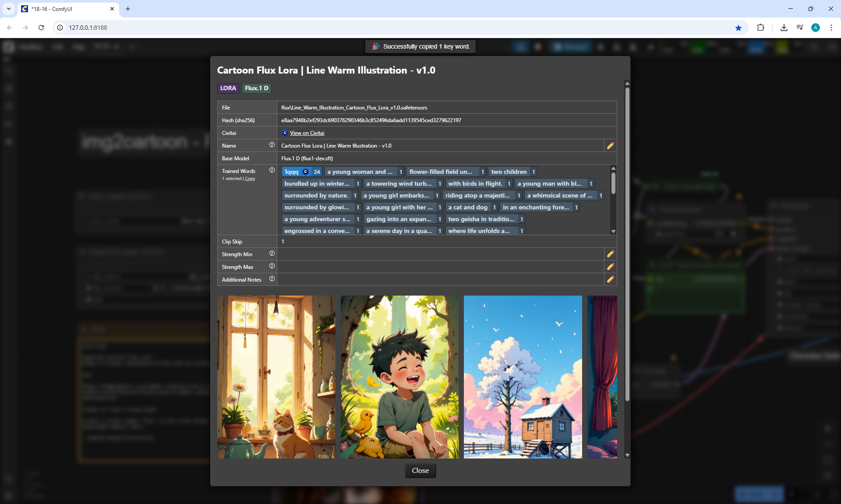Select the 'a cat and dog' trained word tag

click(467, 207)
